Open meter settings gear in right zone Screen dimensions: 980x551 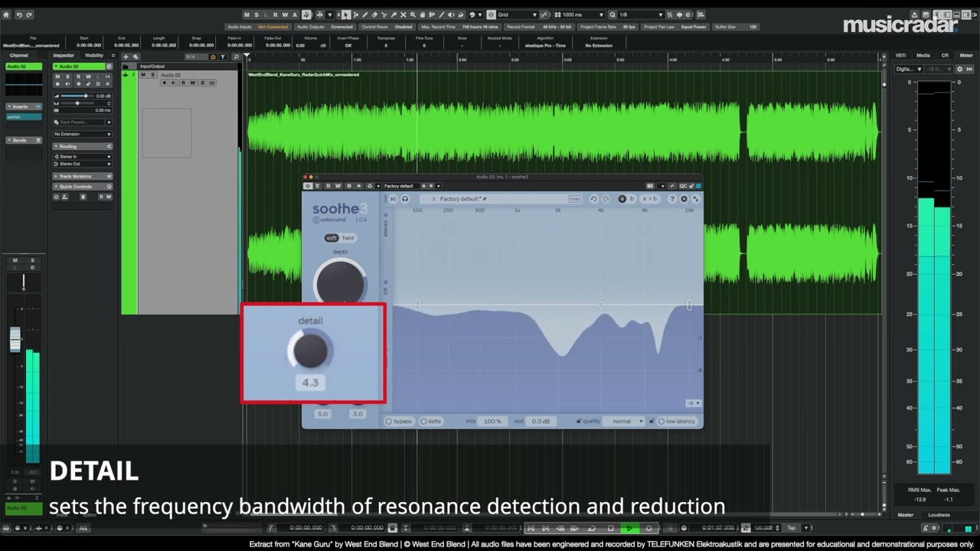click(x=959, y=69)
